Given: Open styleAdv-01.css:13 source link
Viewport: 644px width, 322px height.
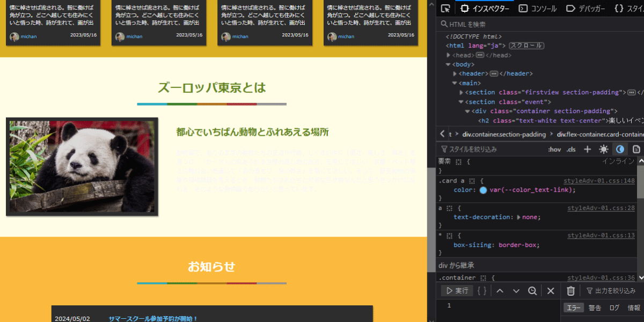Looking at the screenshot, I should point(601,236).
